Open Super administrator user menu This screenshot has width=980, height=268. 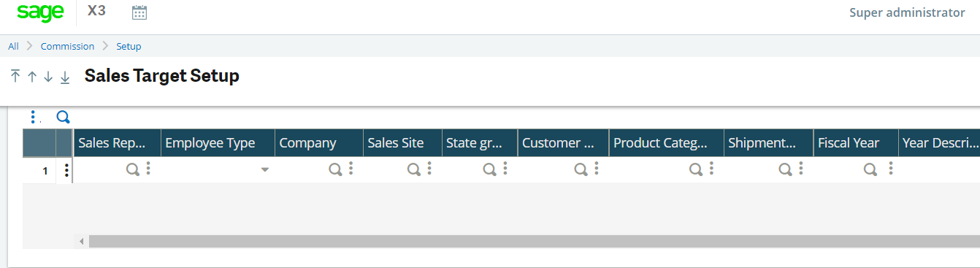pos(907,12)
